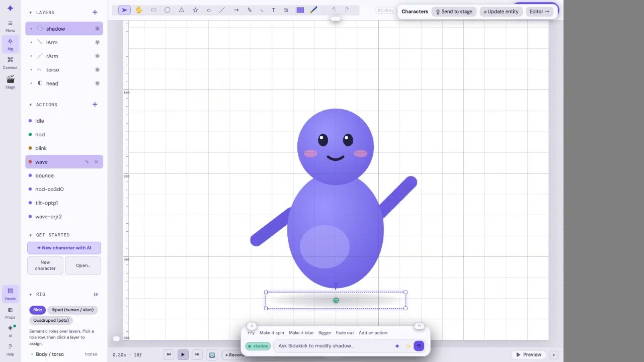This screenshot has height=362, width=644.
Task: Open the purple fill color swatch
Action: click(x=300, y=10)
